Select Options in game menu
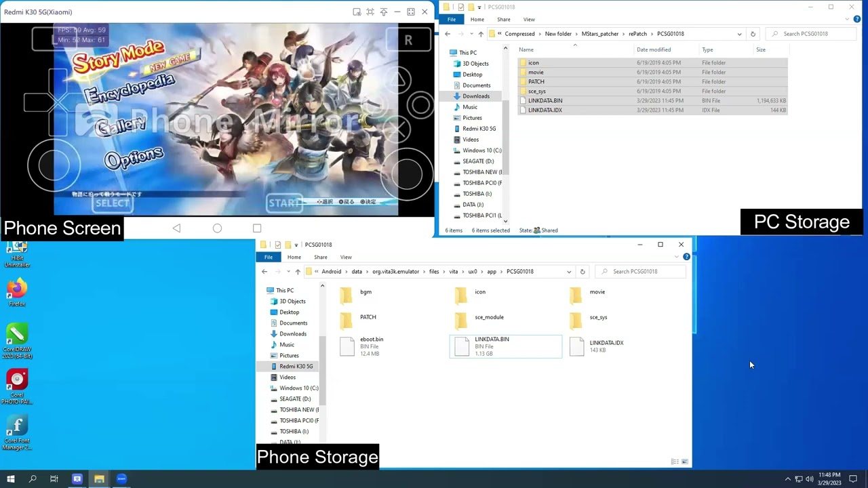Viewport: 868px width, 488px height. (134, 157)
